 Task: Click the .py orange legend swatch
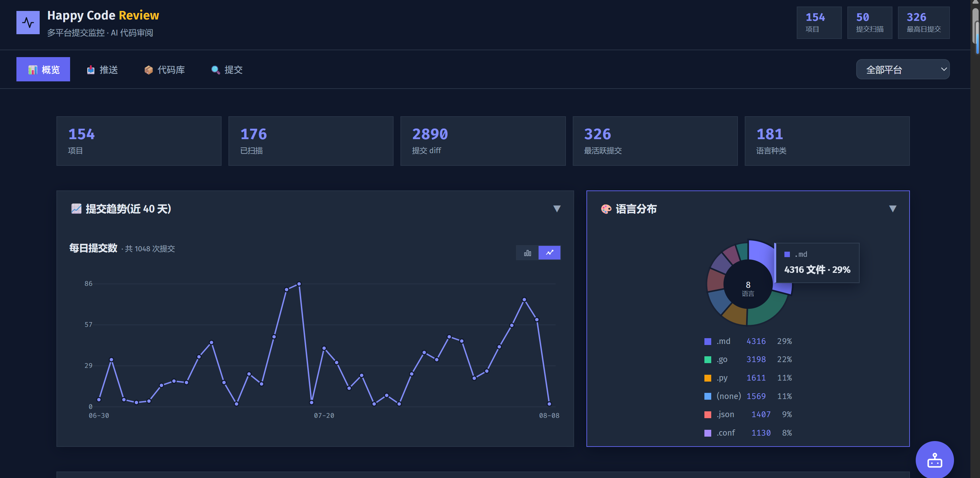tap(707, 378)
